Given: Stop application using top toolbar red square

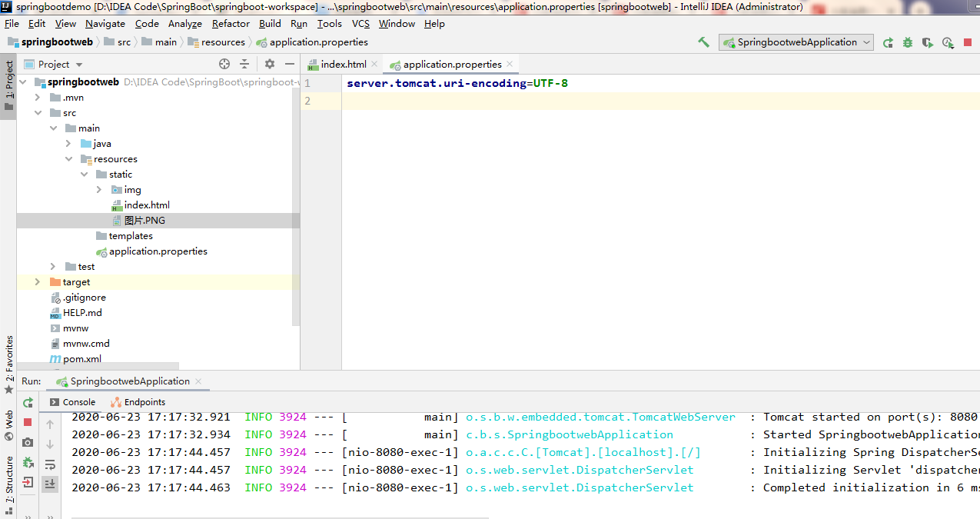Looking at the screenshot, I should coord(968,42).
